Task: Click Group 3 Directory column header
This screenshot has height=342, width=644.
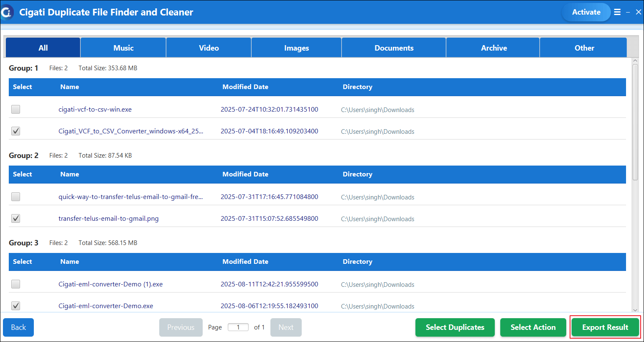Action: 357,261
